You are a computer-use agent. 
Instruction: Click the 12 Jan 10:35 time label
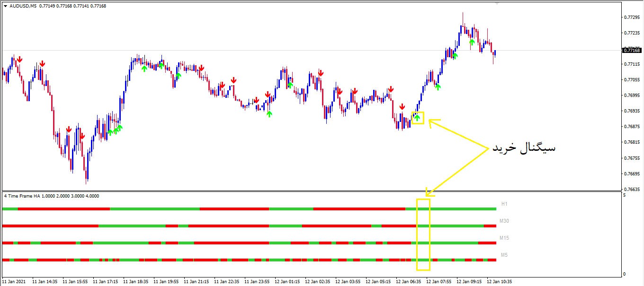[500, 281]
